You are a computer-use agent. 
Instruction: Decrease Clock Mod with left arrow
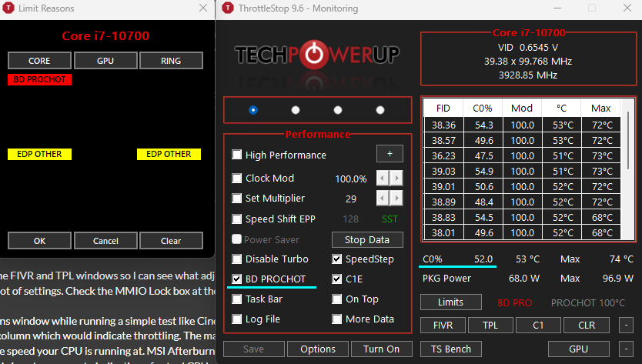tap(383, 178)
